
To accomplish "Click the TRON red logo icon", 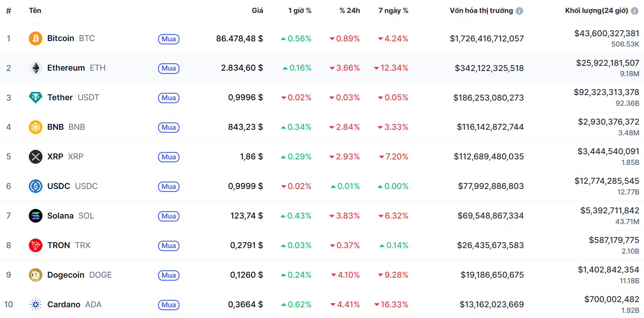I will (x=35, y=245).
